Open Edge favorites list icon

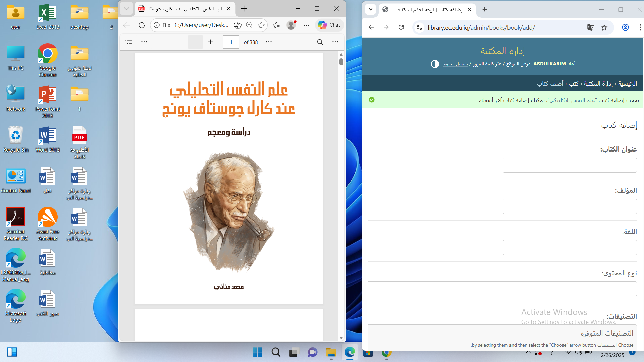[x=276, y=25]
